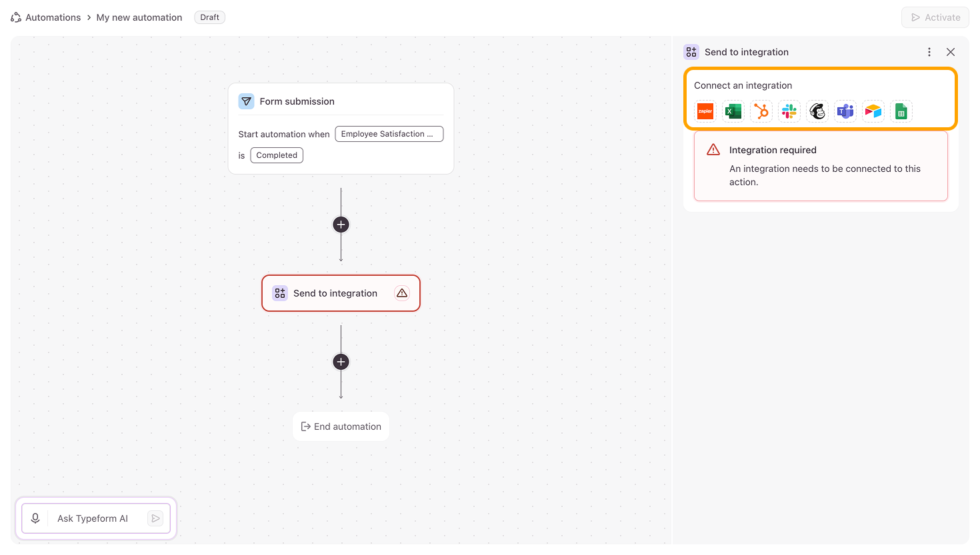Image resolution: width=980 pixels, height=555 pixels.
Task: Select the Microsoft Teams integration icon
Action: coord(845,111)
